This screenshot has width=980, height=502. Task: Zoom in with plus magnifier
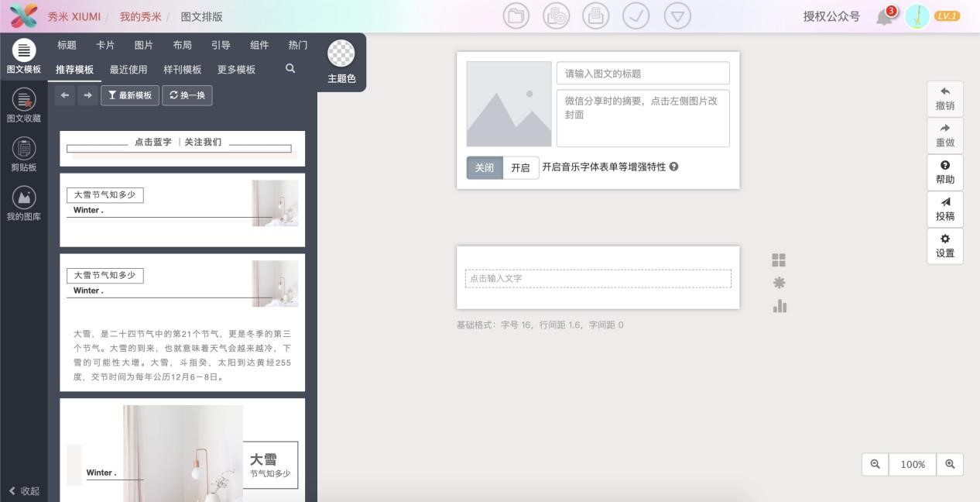click(950, 464)
